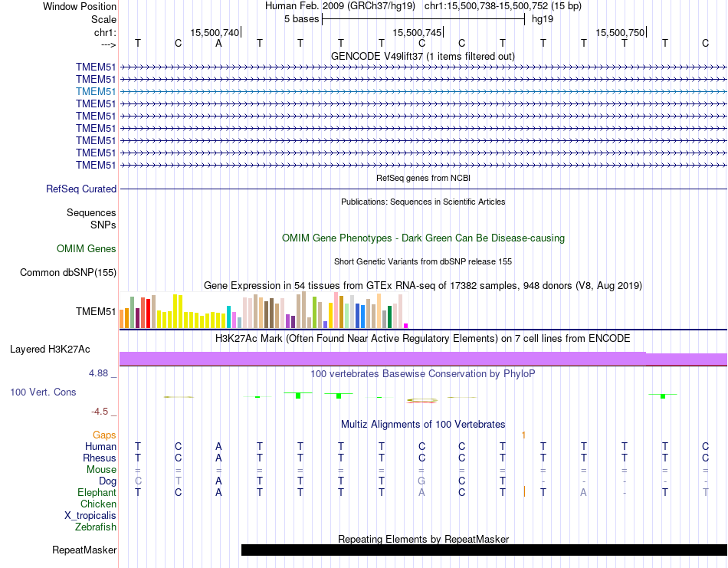The width and height of the screenshot is (728, 568).
Task: Open the "RefSeq genes from NCBI" track title
Action: point(423,178)
